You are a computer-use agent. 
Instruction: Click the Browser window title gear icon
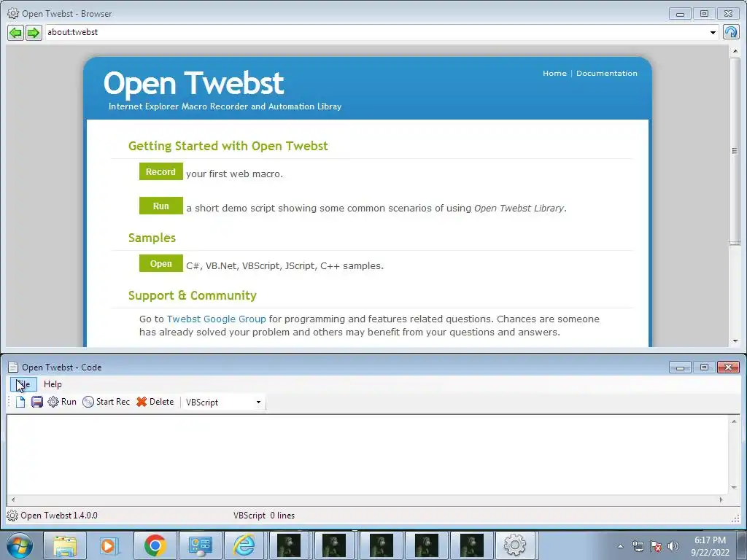point(13,13)
